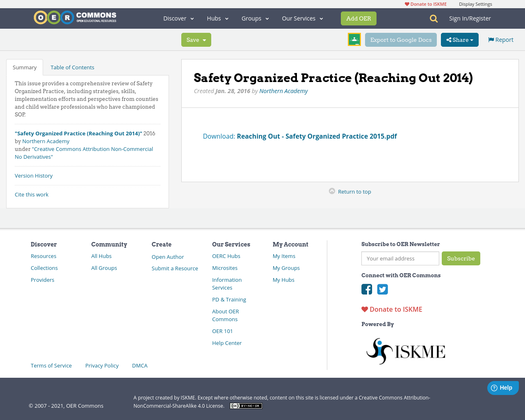View the Creative Commons BY-NC-SA license badge

246,406
